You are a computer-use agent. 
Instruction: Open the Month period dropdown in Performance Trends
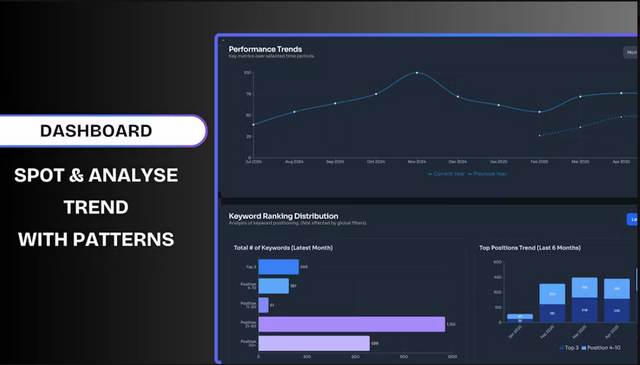pos(631,52)
